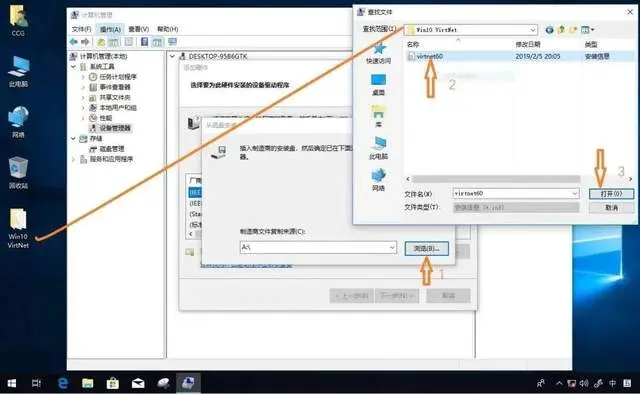Open Mail app from the taskbar
This screenshot has height=394, width=640.
[138, 383]
